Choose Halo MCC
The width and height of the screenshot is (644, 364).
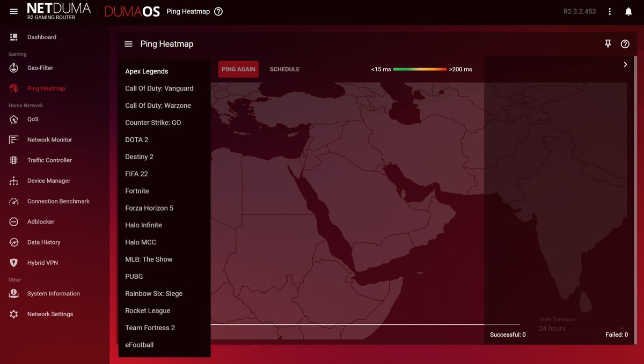point(164,243)
